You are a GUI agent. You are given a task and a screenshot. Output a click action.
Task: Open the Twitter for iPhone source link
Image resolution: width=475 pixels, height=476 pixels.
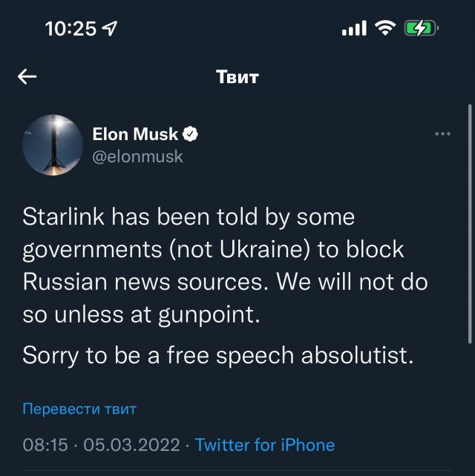tap(265, 445)
